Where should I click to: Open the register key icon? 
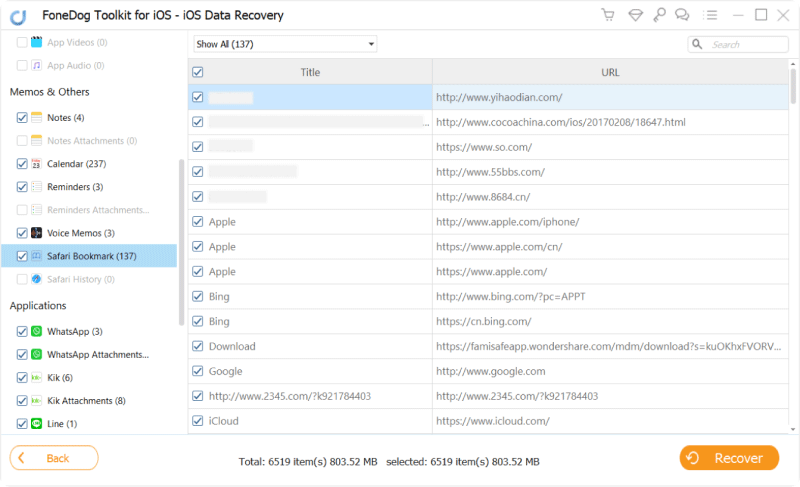point(659,15)
